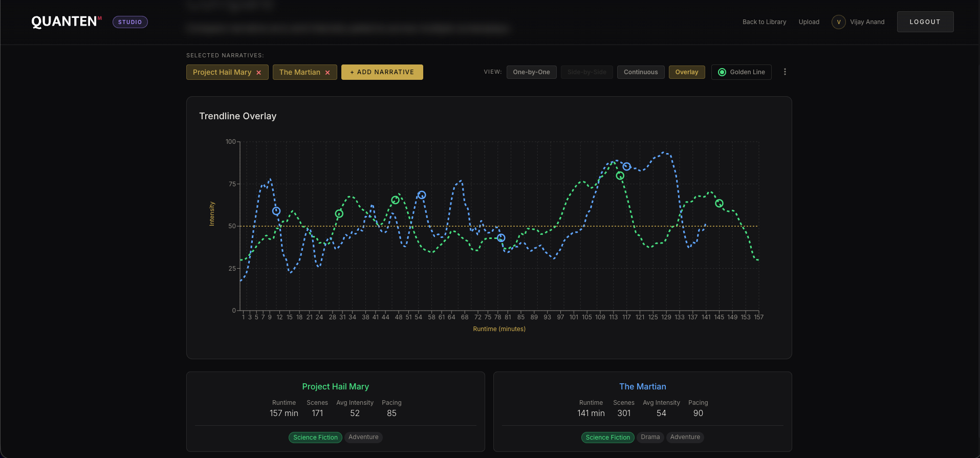Open the Upload link

[x=809, y=22]
